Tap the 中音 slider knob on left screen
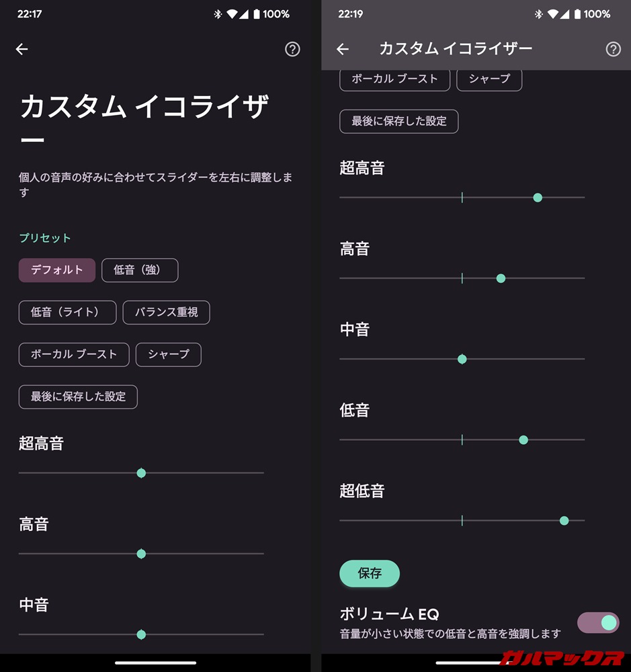631x672 pixels. 141,634
